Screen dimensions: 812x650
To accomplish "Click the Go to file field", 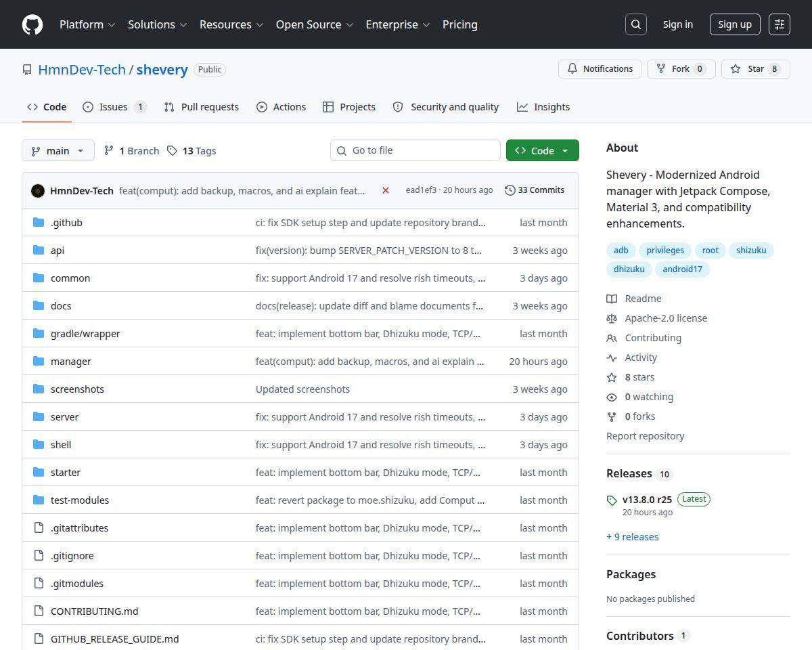I will (415, 150).
